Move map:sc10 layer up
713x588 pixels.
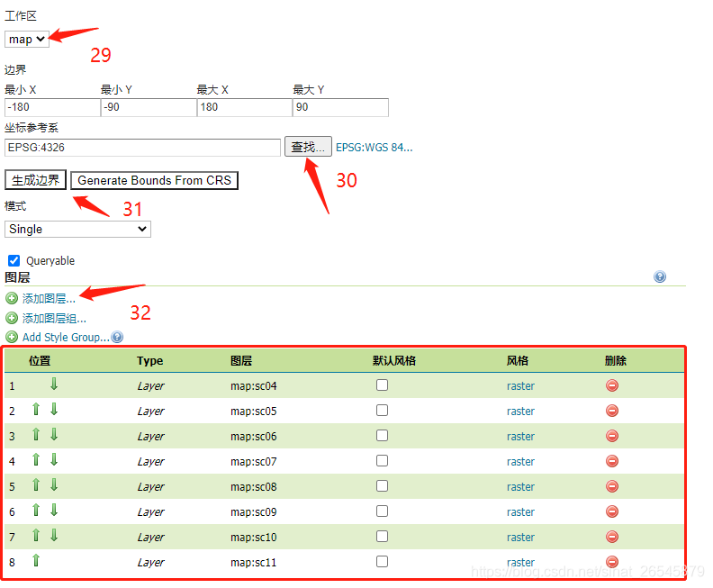(x=36, y=535)
